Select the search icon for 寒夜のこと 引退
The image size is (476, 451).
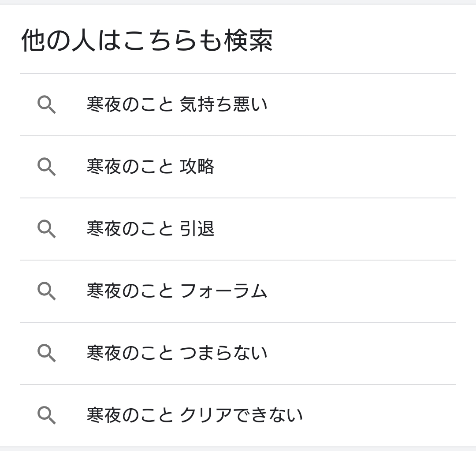point(46,229)
